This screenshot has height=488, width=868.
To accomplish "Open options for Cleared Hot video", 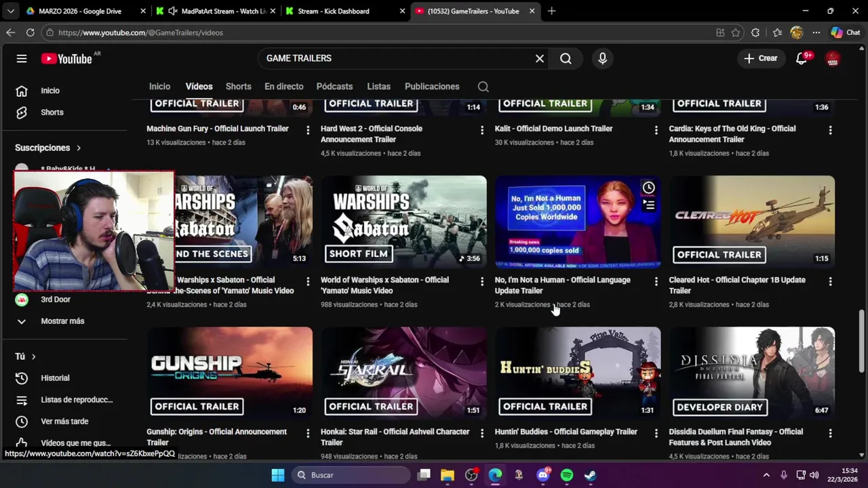I will coord(830,281).
